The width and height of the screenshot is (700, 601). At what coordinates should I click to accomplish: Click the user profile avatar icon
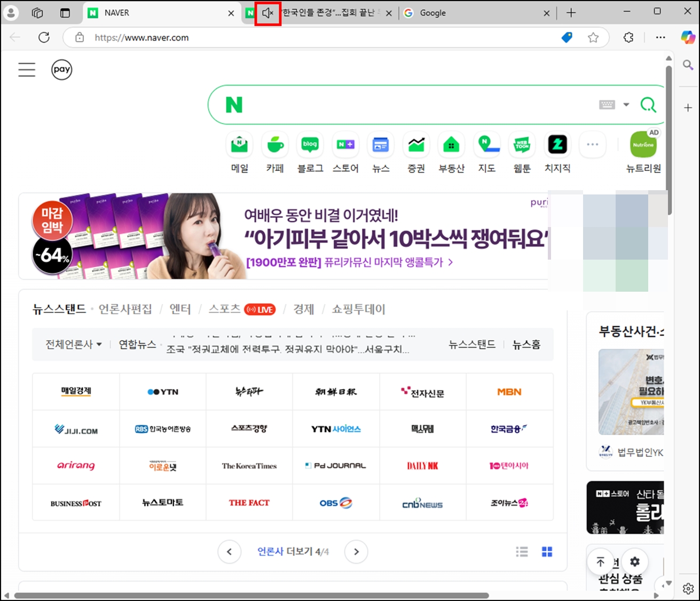11,13
